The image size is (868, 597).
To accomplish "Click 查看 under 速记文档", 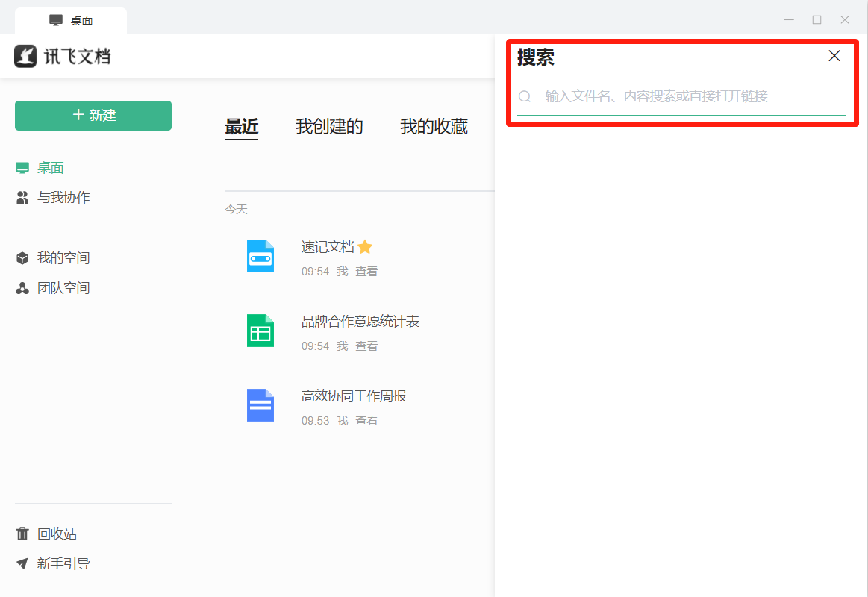I will click(x=366, y=272).
